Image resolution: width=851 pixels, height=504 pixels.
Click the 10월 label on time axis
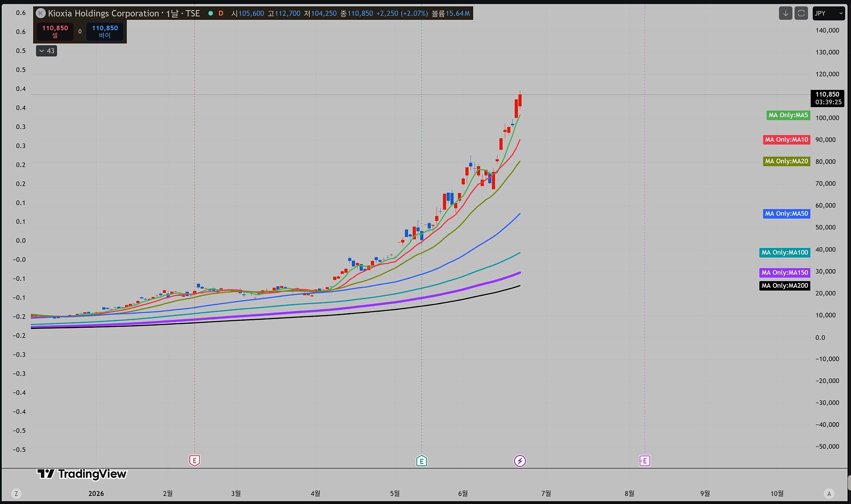pos(777,493)
